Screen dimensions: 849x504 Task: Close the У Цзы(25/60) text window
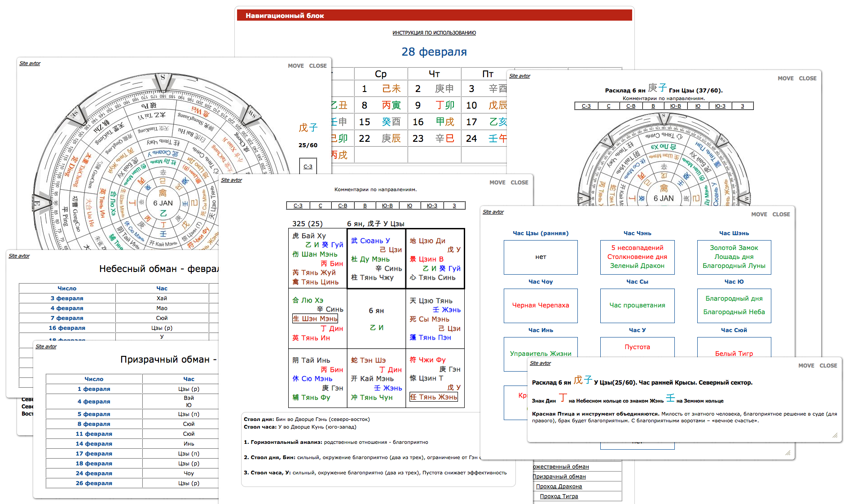pos(828,366)
